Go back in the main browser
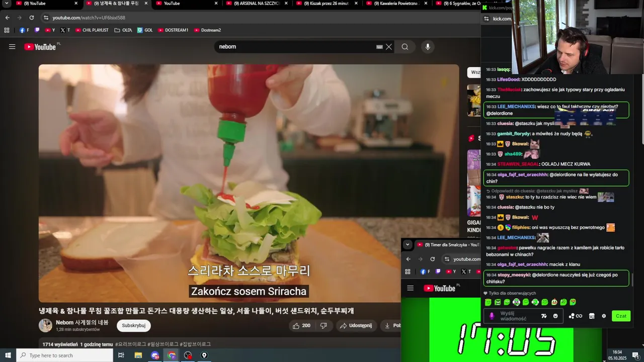This screenshot has width=644, height=362. tap(7, 18)
